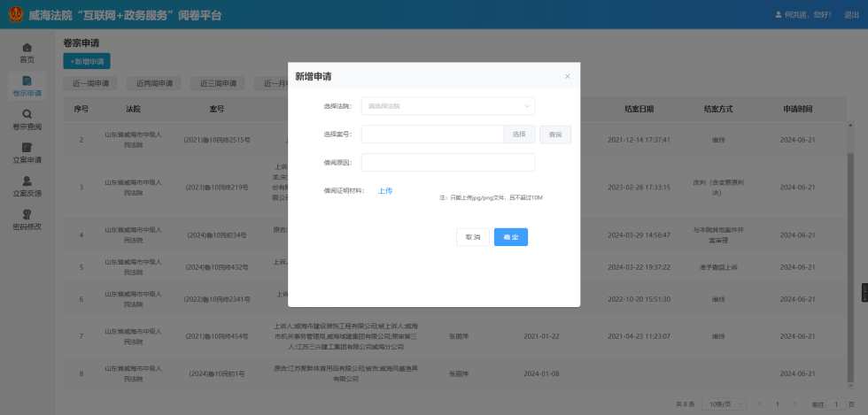The image size is (868, 415).
Task: Select the 立案申请 sidebar icon
Action: [x=27, y=148]
